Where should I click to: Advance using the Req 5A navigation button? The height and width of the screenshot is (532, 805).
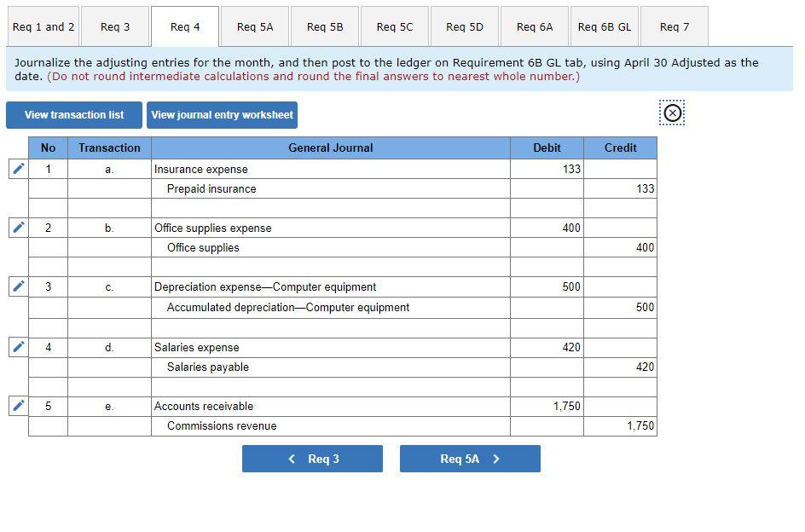[470, 458]
